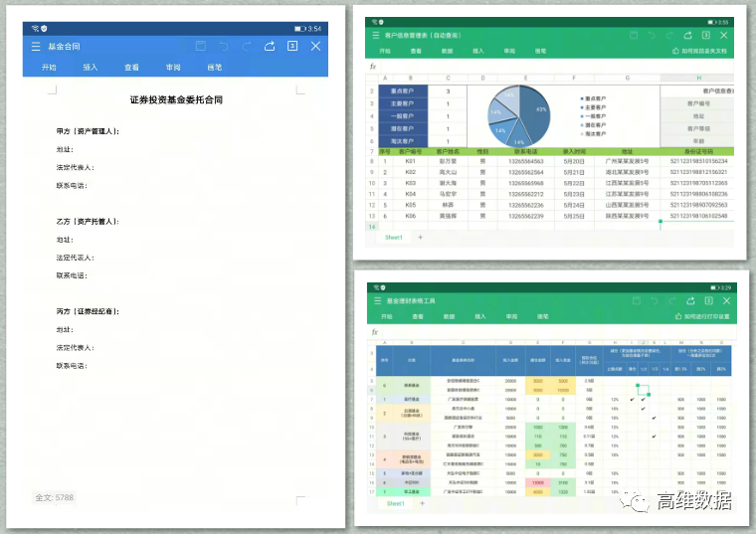Undo the last action in 基金理财表格工具
756x534 pixels.
pyautogui.click(x=655, y=300)
